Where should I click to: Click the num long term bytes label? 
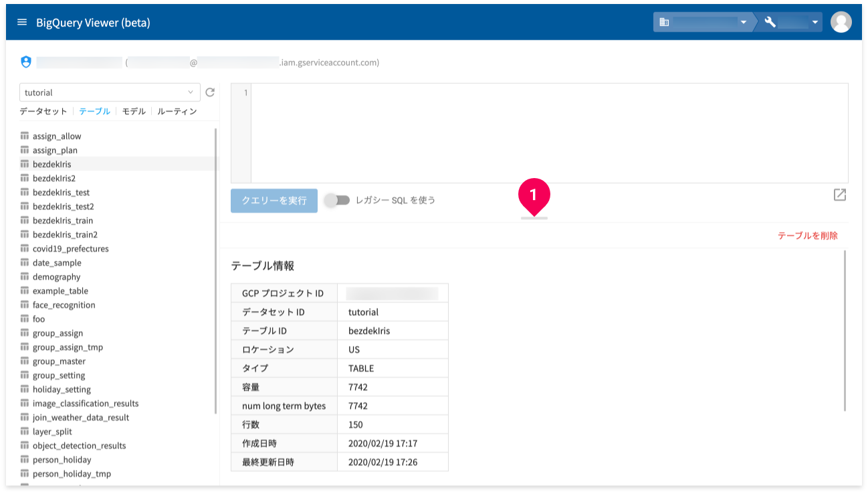tap(284, 406)
